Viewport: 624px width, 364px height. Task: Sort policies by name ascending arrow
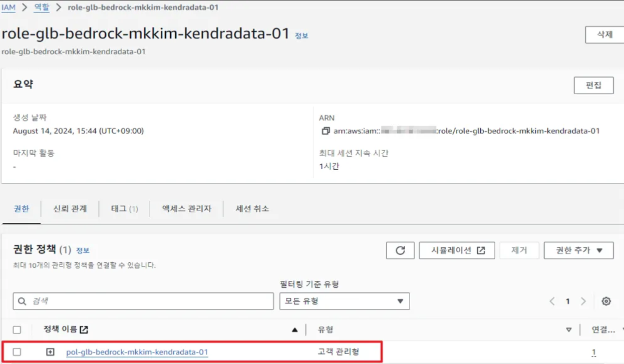coord(295,329)
